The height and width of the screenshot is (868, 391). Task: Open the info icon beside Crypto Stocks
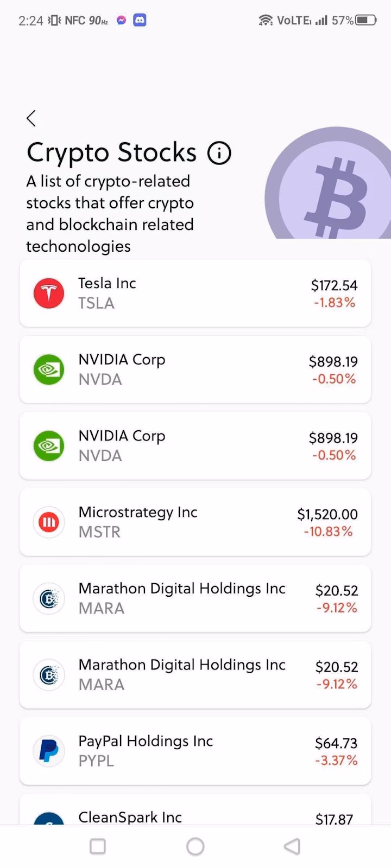pos(219,153)
